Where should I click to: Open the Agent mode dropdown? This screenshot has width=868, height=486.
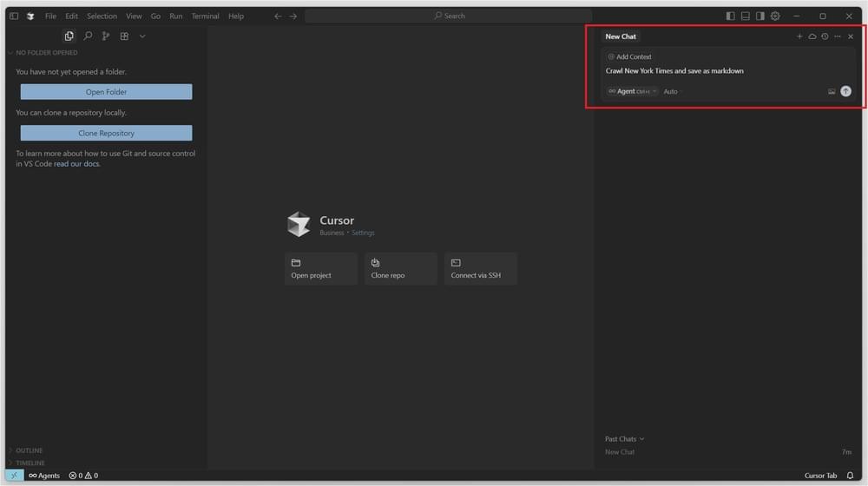click(x=632, y=91)
